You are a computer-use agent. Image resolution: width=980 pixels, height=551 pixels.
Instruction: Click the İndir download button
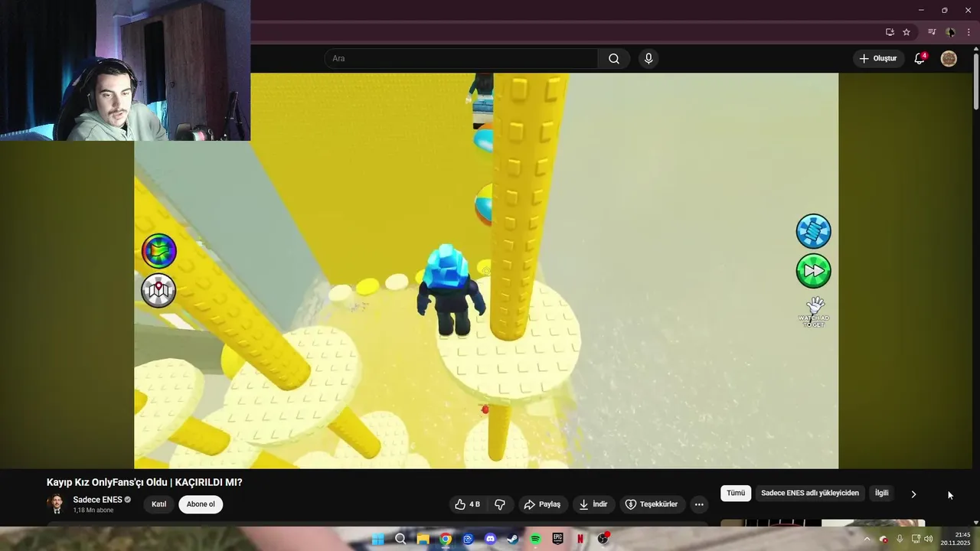[x=593, y=504]
